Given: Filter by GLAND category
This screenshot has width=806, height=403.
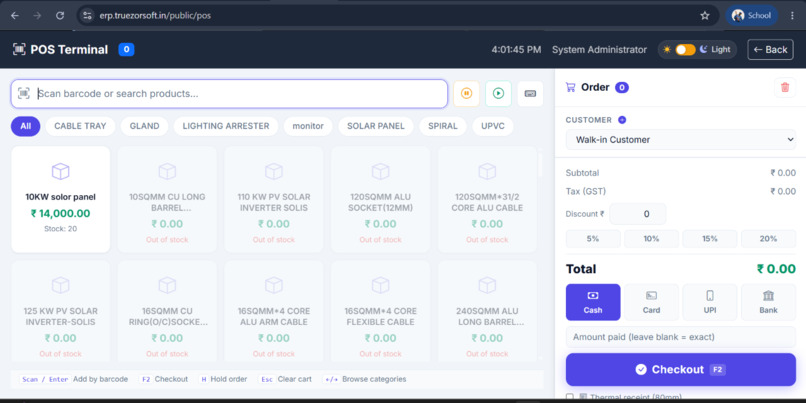Looking at the screenshot, I should tap(144, 126).
